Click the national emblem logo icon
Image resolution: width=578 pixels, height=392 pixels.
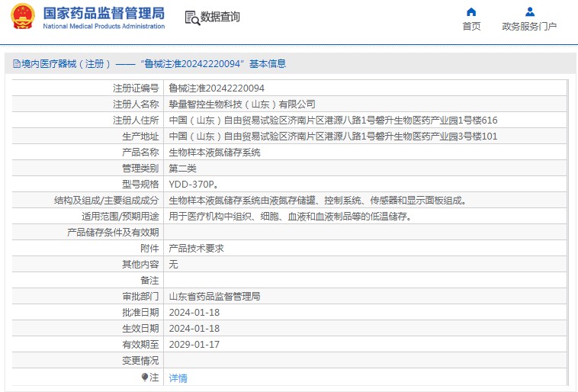click(23, 16)
